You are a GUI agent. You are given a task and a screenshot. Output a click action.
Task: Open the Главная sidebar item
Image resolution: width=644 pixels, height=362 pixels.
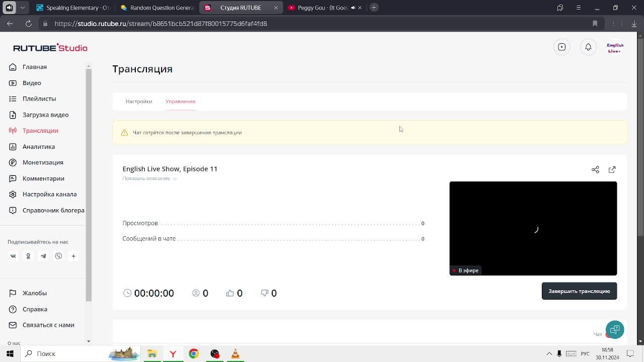[34, 67]
